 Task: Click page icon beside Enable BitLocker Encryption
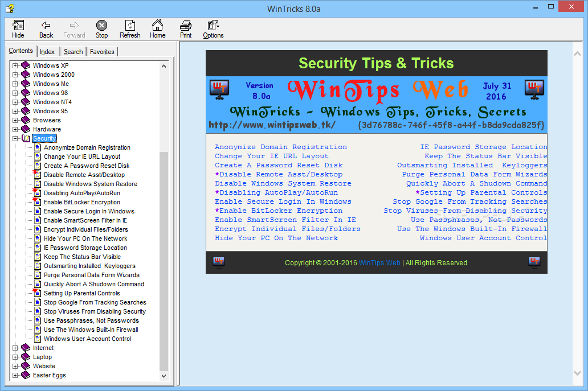click(x=37, y=202)
